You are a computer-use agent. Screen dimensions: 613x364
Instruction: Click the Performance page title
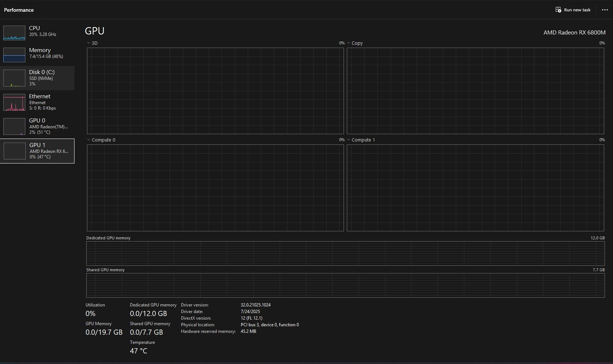[19, 10]
